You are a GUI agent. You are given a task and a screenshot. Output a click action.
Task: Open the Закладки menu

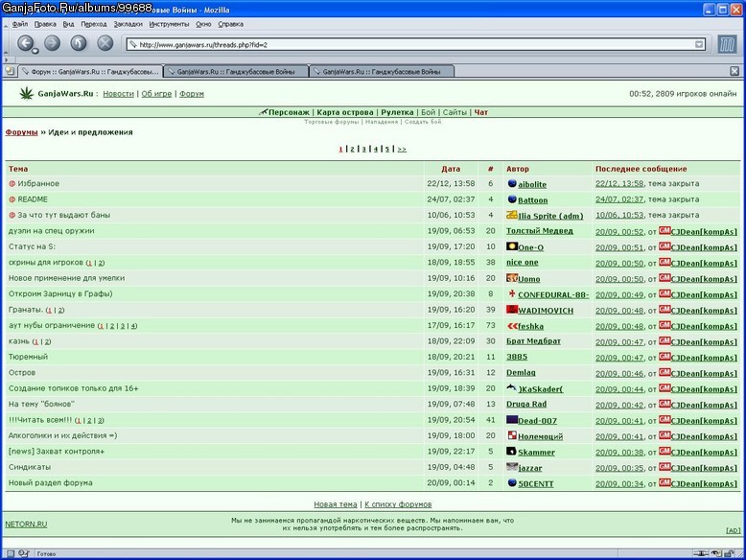tap(128, 24)
